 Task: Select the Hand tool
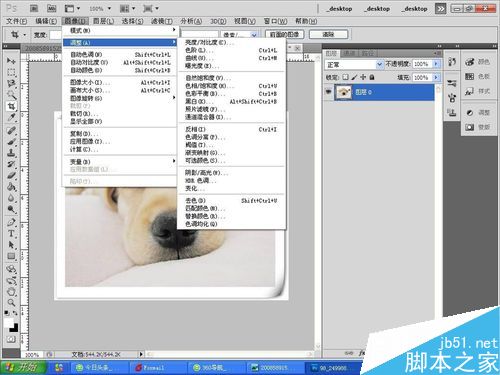pyautogui.click(x=11, y=292)
